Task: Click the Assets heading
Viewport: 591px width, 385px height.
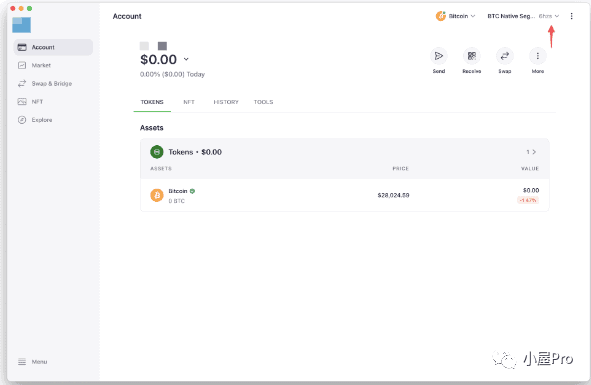Action: [152, 128]
